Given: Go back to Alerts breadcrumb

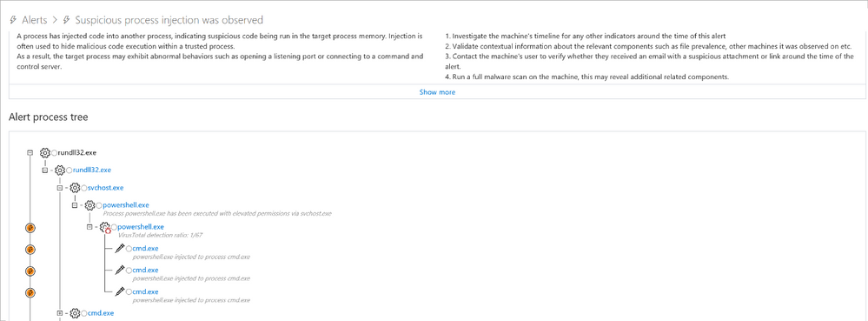Looking at the screenshot, I should click(x=35, y=20).
